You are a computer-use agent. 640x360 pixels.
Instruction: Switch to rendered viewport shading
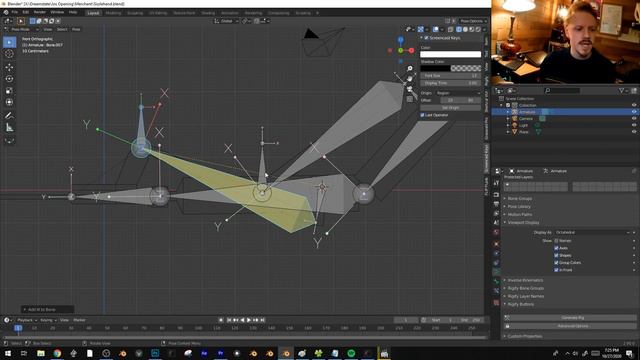(478, 29)
